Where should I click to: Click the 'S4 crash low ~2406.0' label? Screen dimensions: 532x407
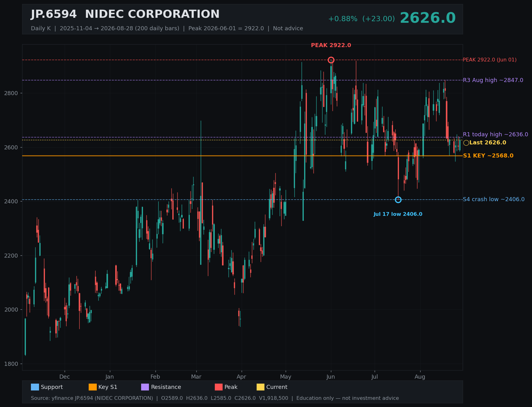494,199
